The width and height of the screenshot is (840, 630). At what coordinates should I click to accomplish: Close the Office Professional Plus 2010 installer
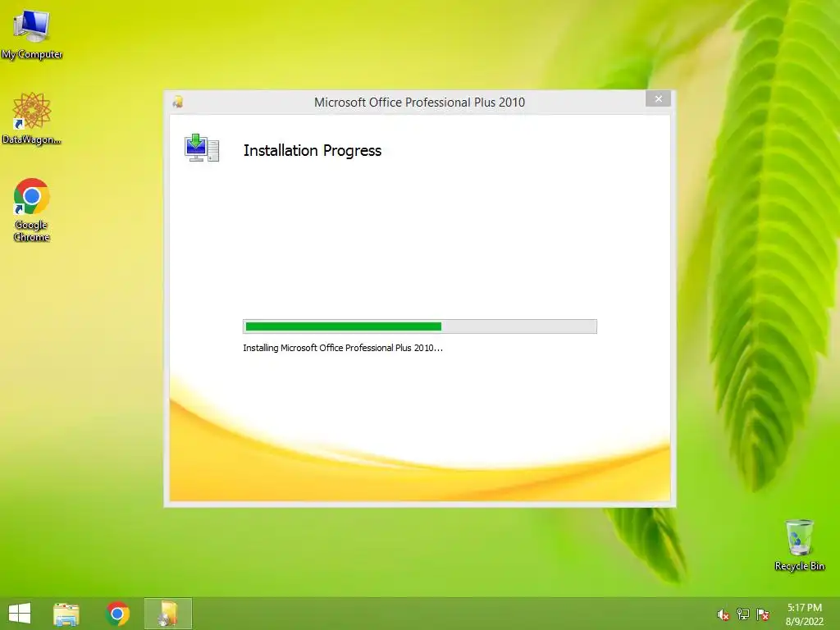[658, 99]
